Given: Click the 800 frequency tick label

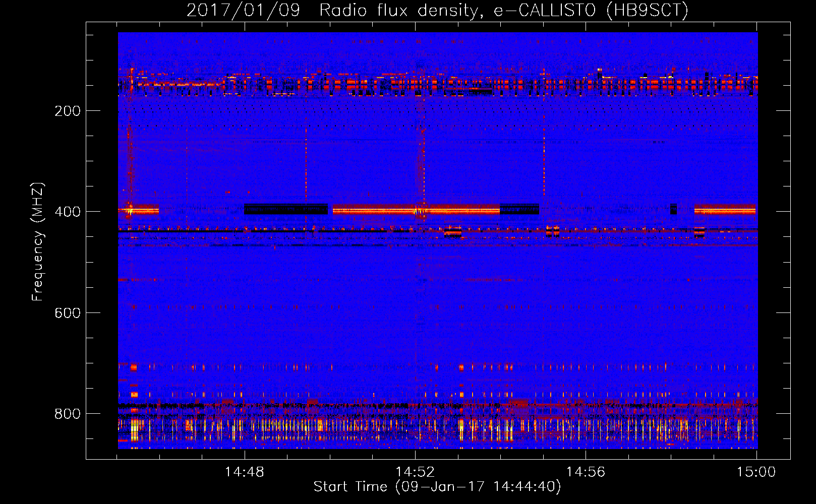Looking at the screenshot, I should 68,414.
